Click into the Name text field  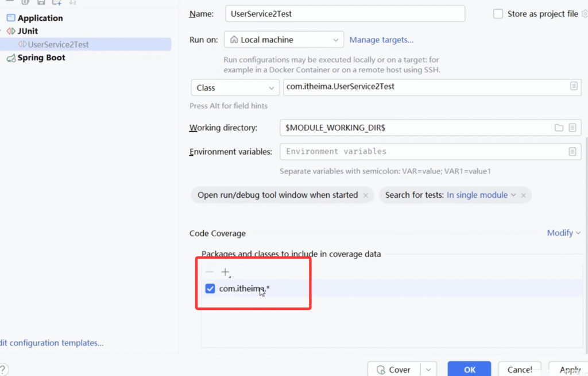345,14
